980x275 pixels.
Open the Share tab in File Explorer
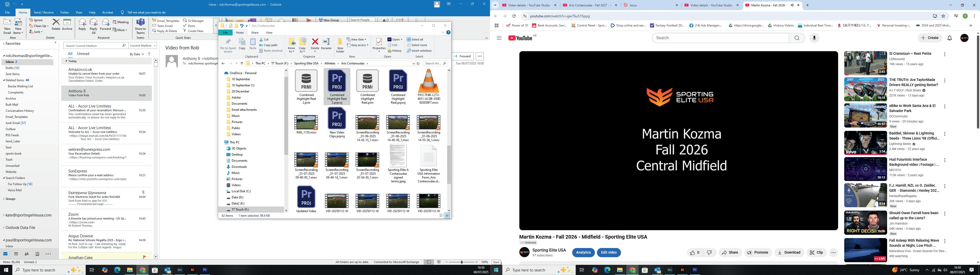tap(254, 33)
